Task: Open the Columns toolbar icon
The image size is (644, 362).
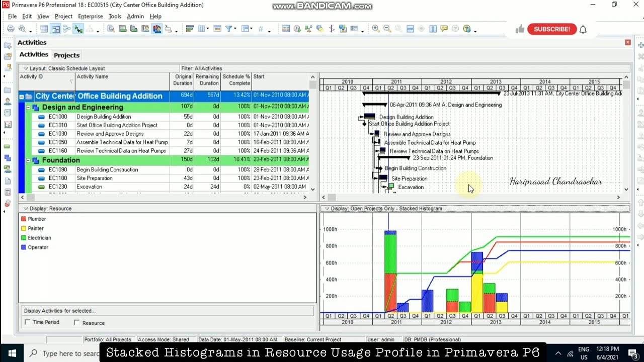Action: [202, 29]
